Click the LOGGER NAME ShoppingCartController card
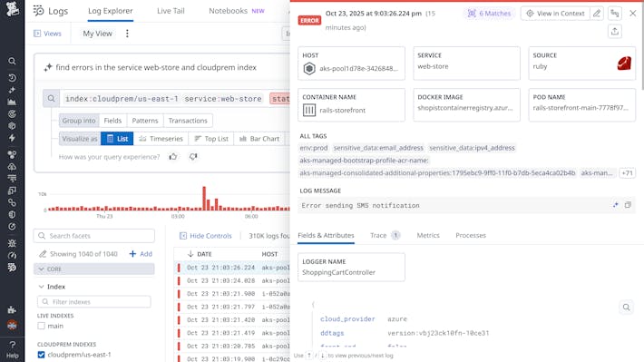Viewport: 644px width, 362px height. coord(351,267)
